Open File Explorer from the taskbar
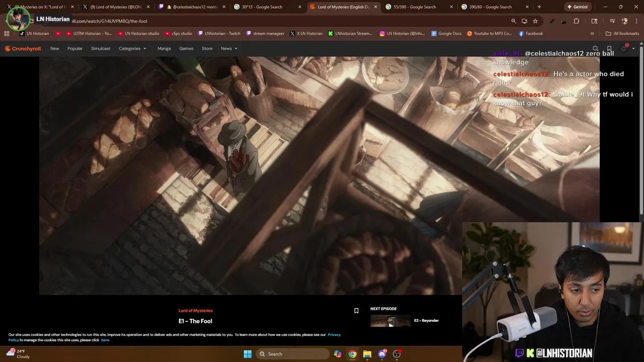 point(367,354)
